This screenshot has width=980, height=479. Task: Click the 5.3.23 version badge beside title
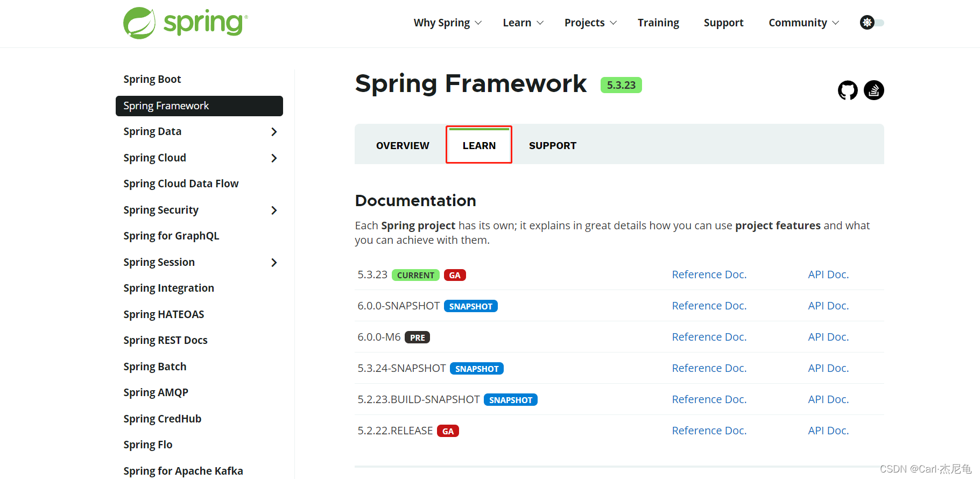point(621,85)
